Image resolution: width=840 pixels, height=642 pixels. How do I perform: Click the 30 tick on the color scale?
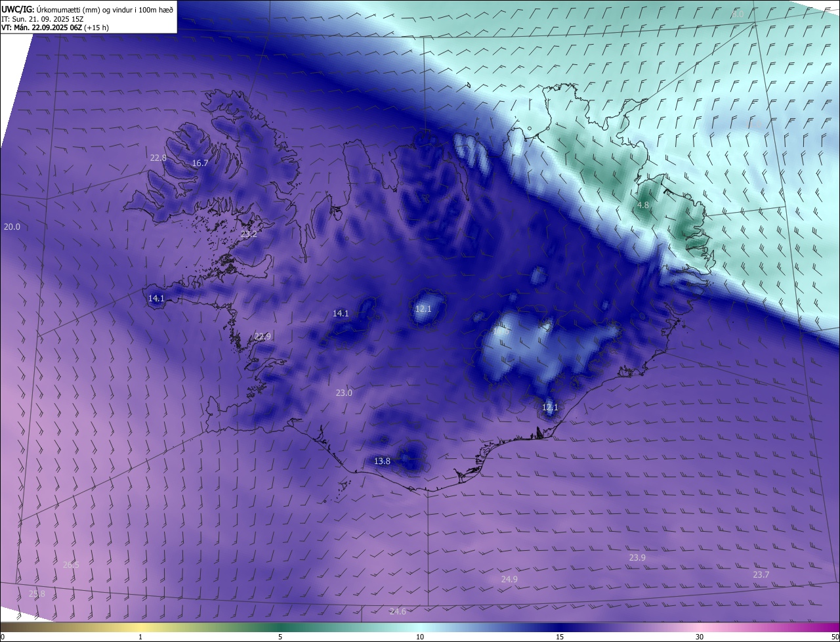pyautogui.click(x=700, y=637)
